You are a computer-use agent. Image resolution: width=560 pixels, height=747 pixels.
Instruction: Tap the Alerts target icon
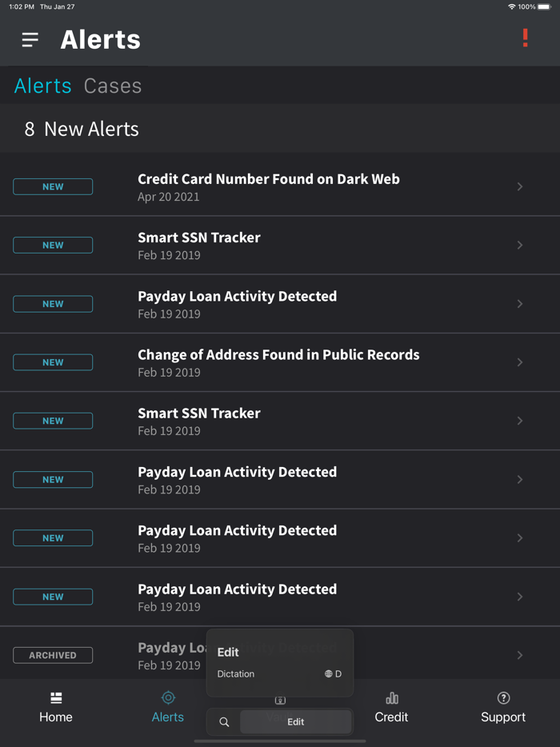[168, 698]
